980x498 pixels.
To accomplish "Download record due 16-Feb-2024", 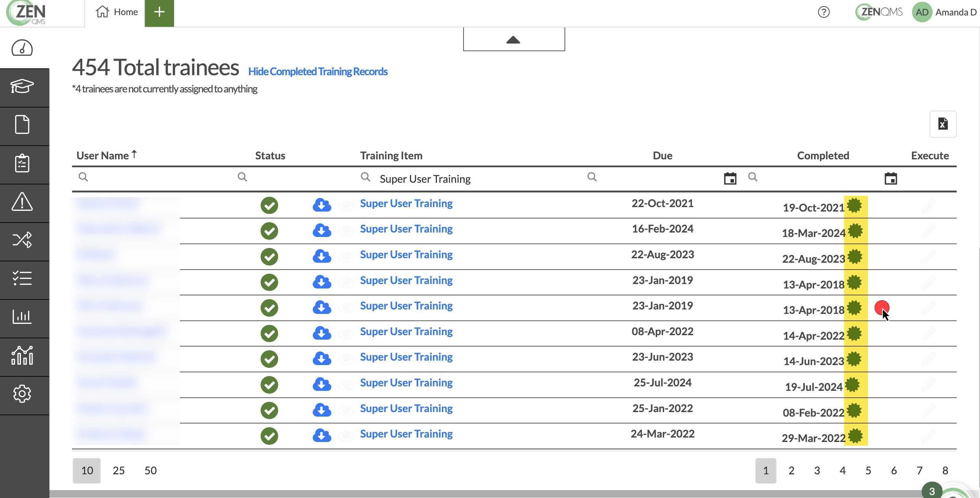I will tap(322, 230).
